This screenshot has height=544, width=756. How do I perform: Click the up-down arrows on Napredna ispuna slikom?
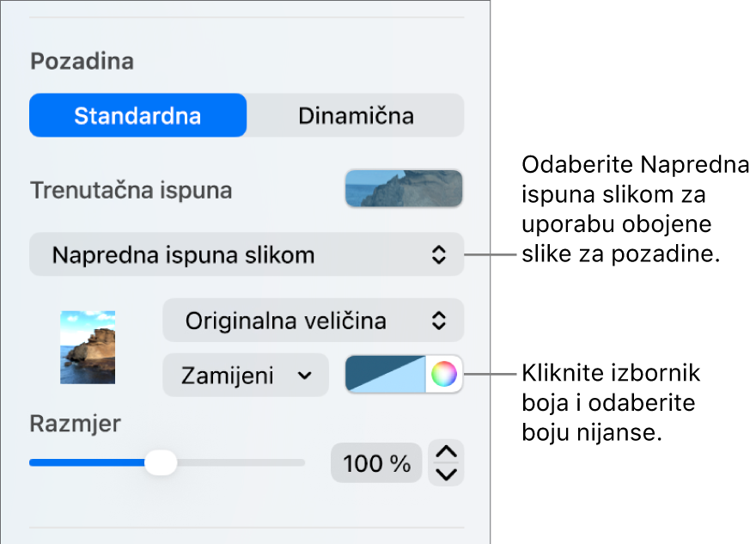pos(438,254)
